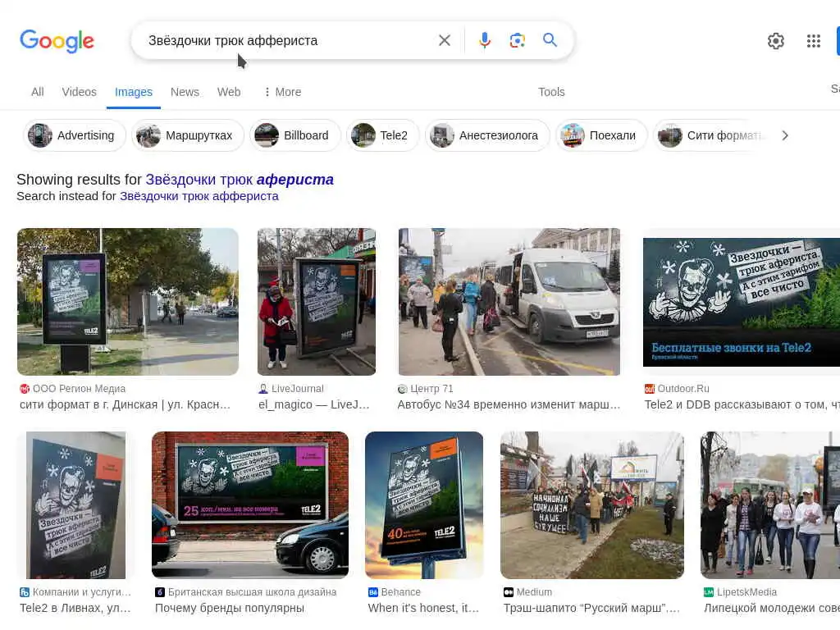The width and height of the screenshot is (840, 630).
Task: Open title 'Почему бренды популярны'
Action: [230, 609]
